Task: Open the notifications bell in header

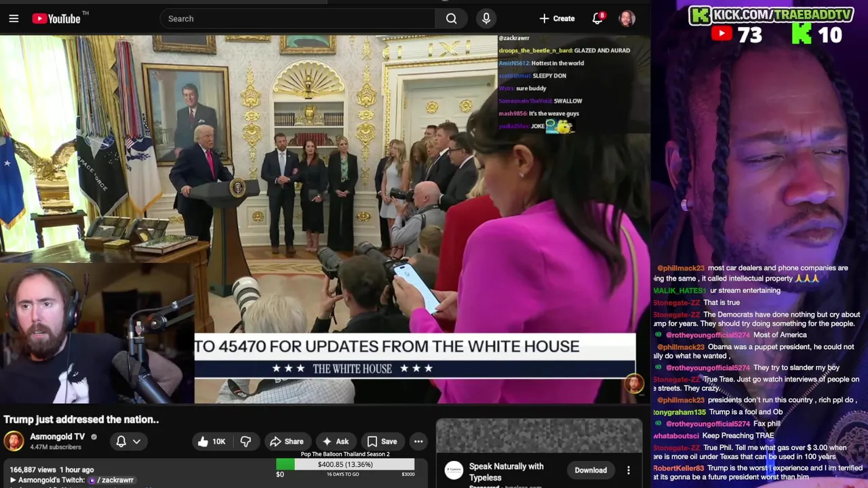Action: [597, 18]
